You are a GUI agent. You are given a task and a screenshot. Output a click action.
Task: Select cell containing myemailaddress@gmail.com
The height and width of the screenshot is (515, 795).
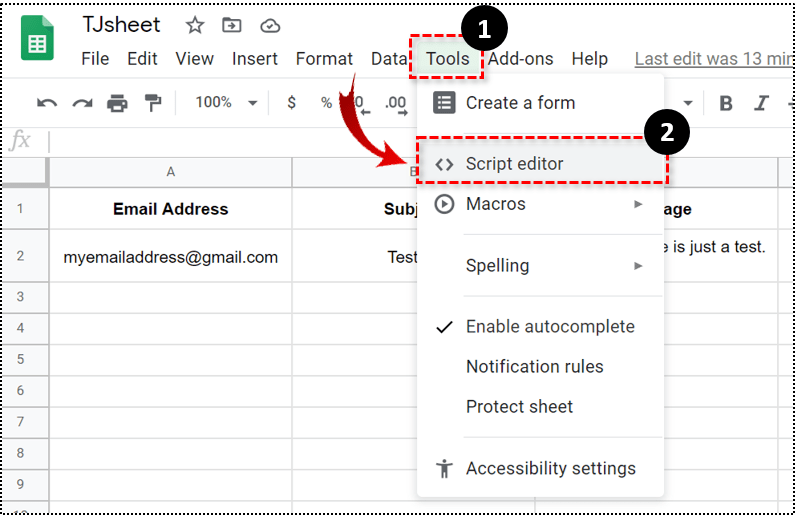point(170,257)
